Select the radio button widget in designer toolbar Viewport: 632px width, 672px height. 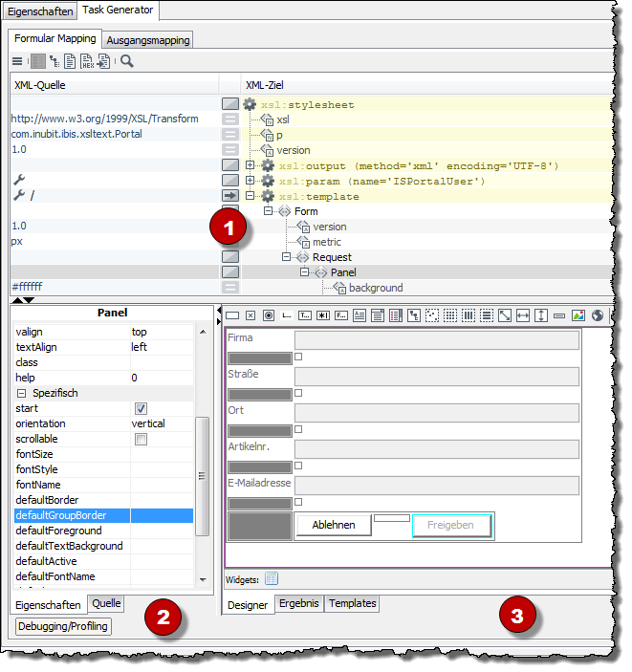click(269, 315)
